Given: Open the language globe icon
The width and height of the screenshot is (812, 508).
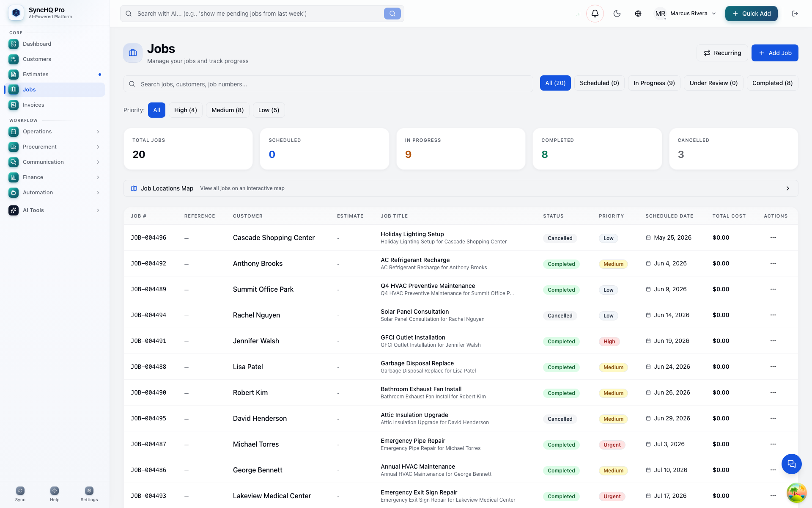Looking at the screenshot, I should coord(638,14).
